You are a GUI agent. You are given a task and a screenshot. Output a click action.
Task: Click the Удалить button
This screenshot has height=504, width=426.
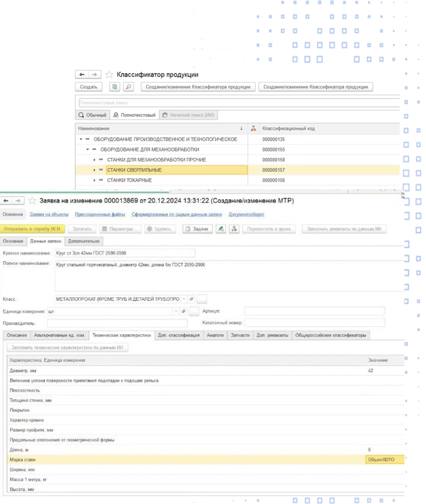point(160,229)
